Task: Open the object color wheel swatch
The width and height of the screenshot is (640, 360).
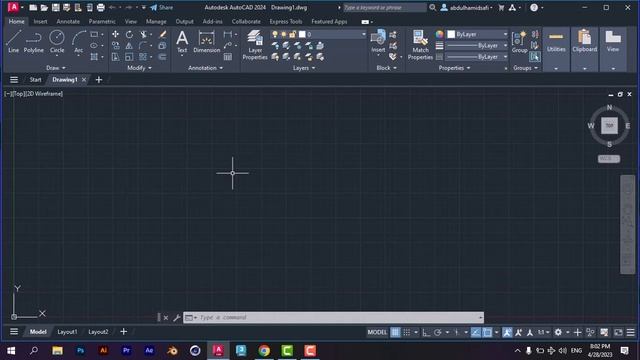Action: [x=439, y=34]
